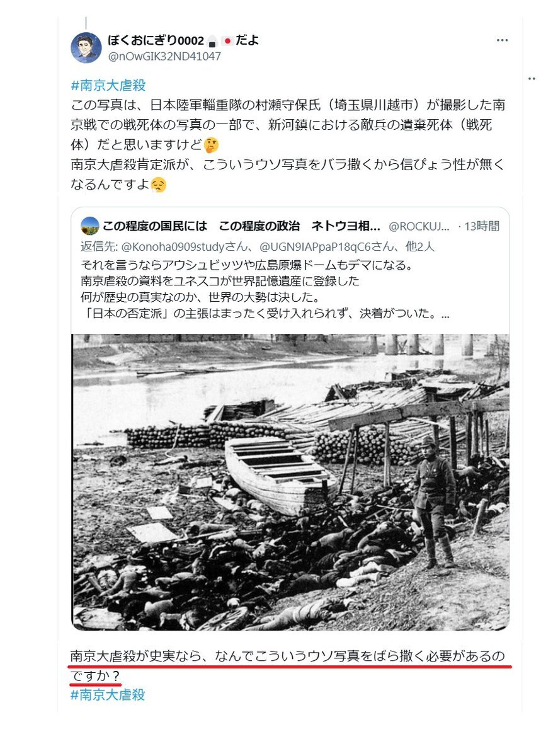This screenshot has height=756, width=541.
Task: Expand the 他2人 reply recipients
Action: click(x=420, y=246)
